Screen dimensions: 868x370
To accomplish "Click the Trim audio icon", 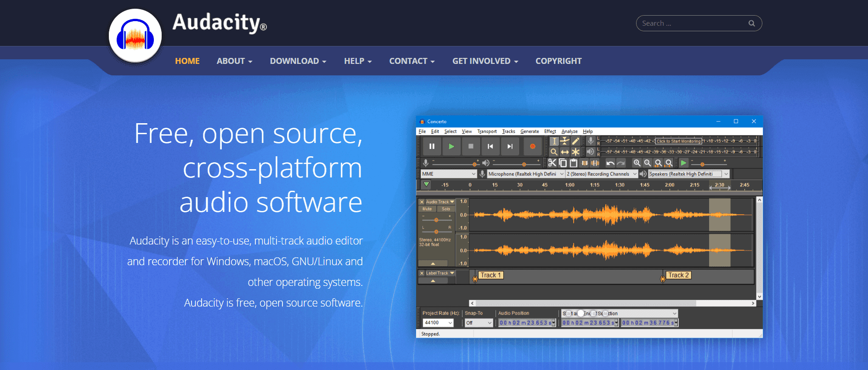I will (x=585, y=163).
